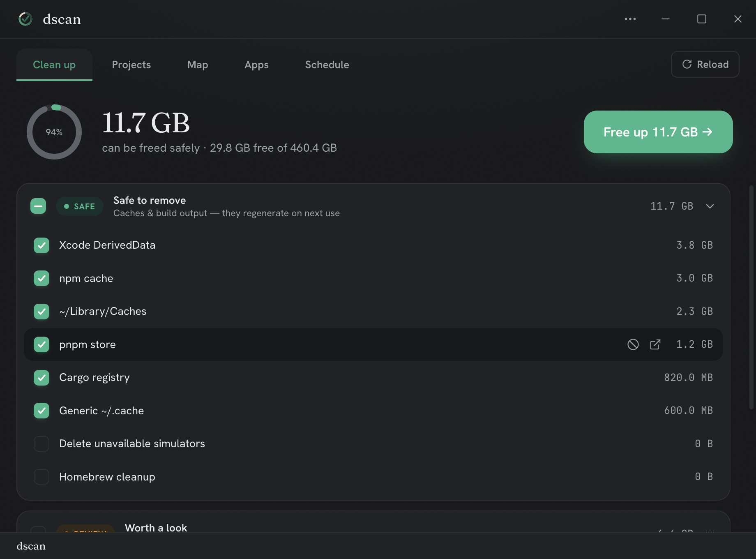
Task: Click the '~/Library/Caches' row label
Action: click(x=103, y=312)
